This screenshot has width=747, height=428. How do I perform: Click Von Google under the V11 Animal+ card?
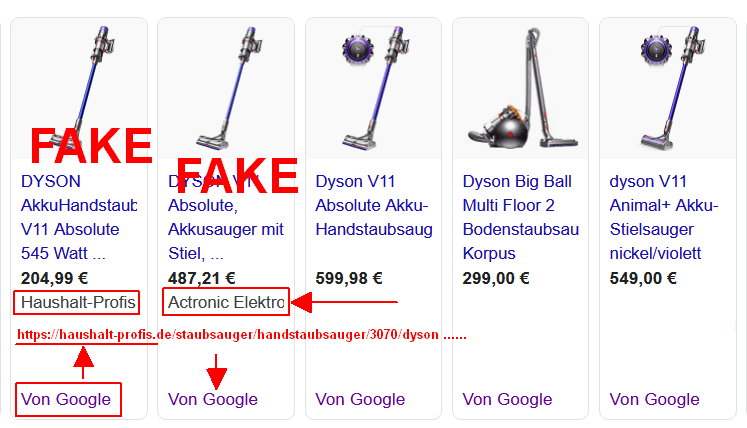[x=655, y=399]
